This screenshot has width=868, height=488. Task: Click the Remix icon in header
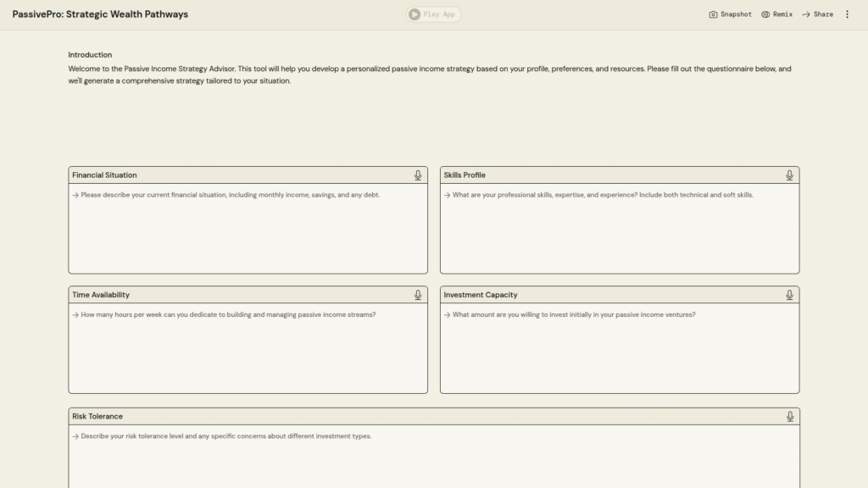click(765, 14)
